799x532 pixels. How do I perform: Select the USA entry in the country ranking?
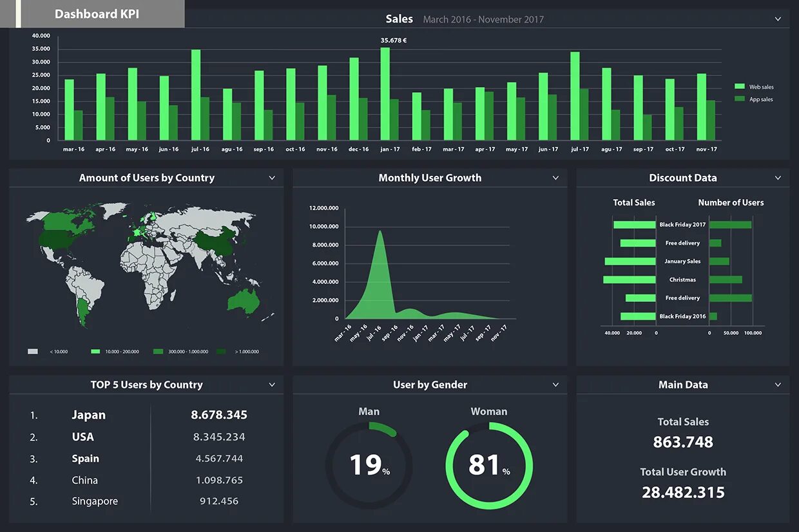(x=82, y=437)
